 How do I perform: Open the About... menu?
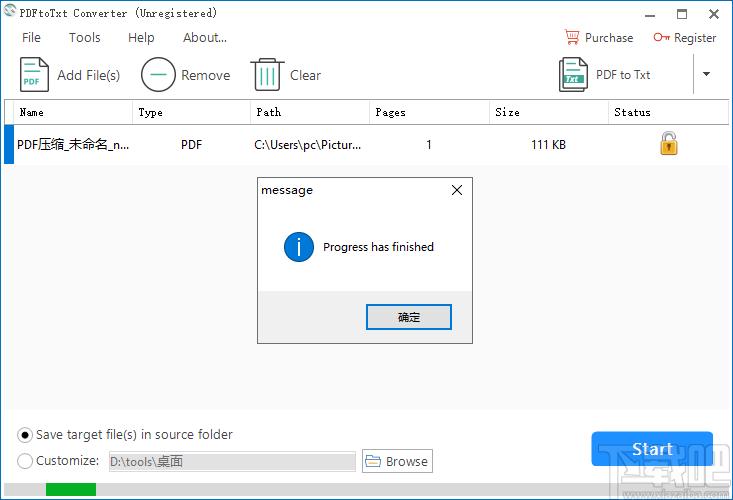pyautogui.click(x=205, y=37)
